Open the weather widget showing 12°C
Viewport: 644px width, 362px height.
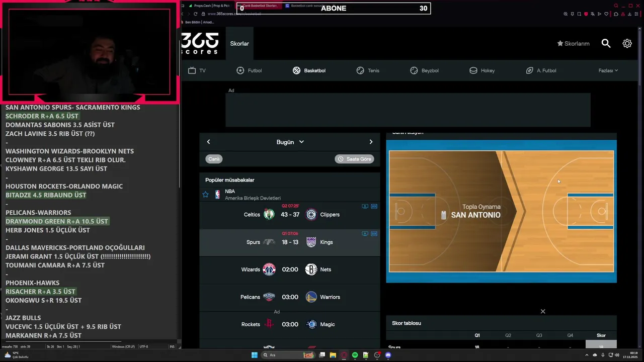(16, 354)
